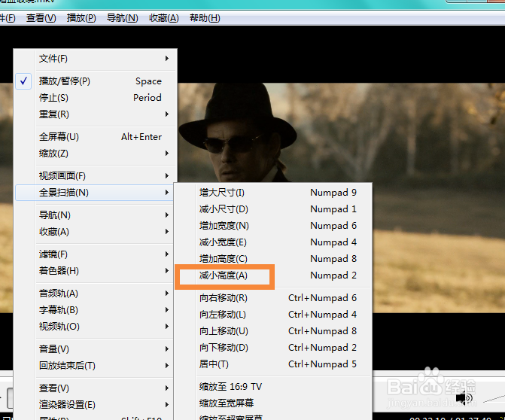This screenshot has height=420, width=505.
Task: Open the 字幕轨(B) submenu
Action: pyautogui.click(x=94, y=310)
